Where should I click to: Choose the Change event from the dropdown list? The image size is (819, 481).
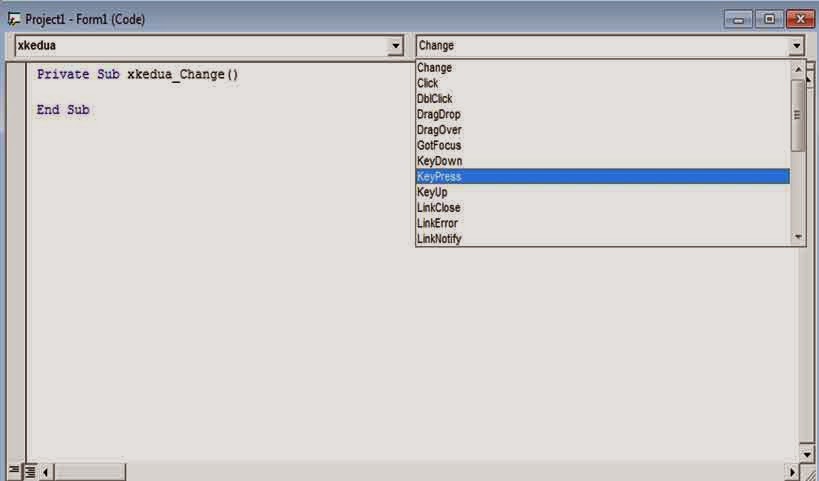coord(603,68)
